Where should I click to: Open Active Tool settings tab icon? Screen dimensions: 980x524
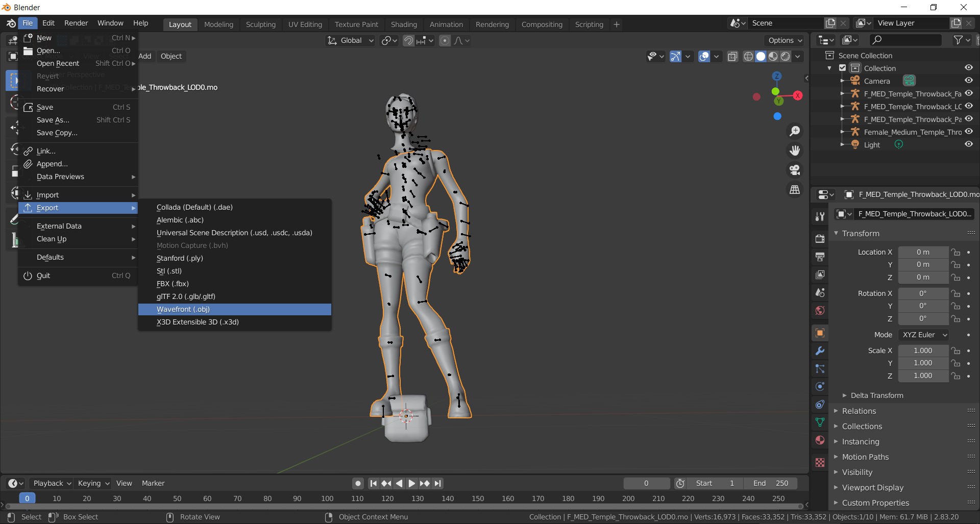(x=820, y=216)
